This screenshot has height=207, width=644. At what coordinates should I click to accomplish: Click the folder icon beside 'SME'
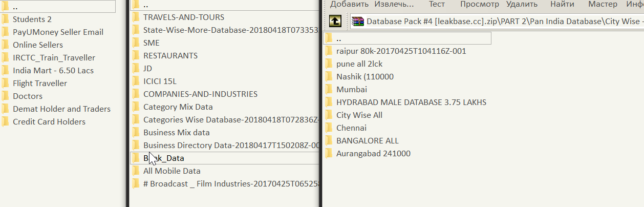[x=136, y=43]
